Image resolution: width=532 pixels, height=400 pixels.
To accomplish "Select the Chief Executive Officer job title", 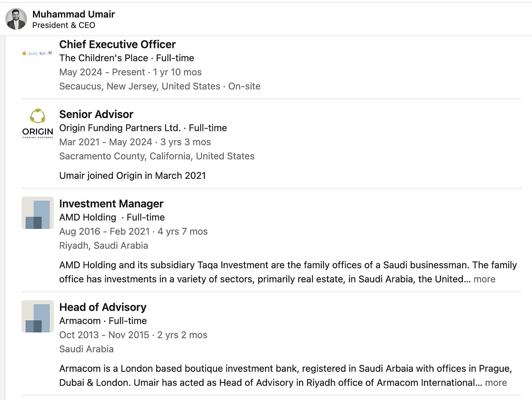I will click(x=117, y=44).
